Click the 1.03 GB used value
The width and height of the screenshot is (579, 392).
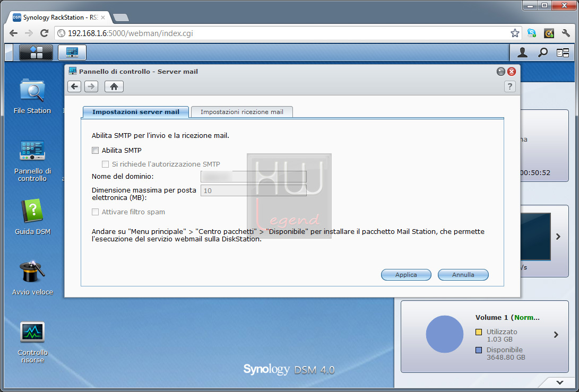499,339
